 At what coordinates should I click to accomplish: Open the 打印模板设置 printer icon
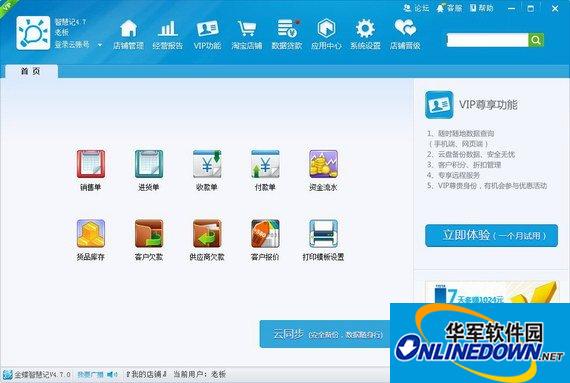pos(323,234)
